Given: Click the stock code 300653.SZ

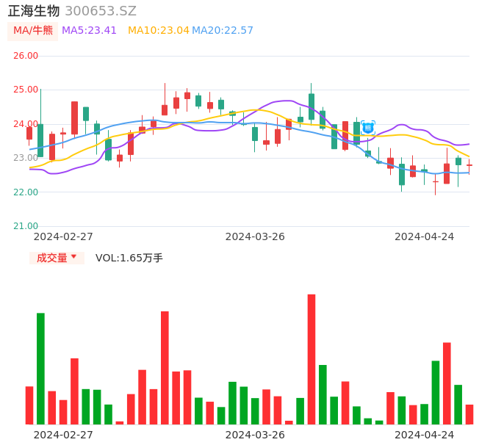Looking at the screenshot, I should (x=101, y=11).
